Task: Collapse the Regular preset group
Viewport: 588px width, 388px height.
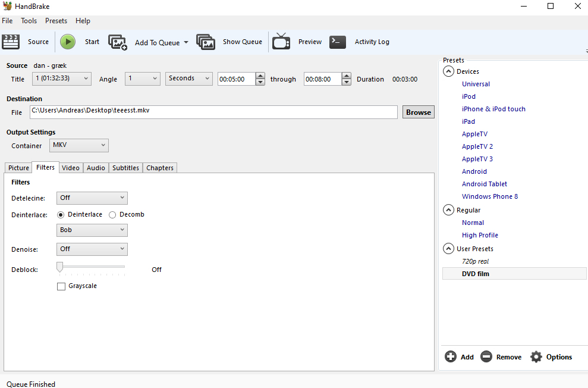Action: [448, 210]
